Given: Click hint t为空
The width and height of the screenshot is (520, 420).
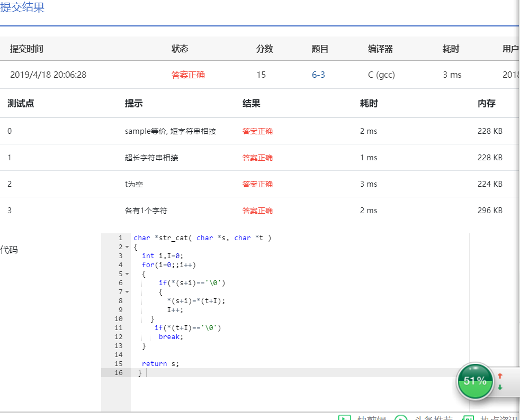Looking at the screenshot, I should click(x=133, y=184).
